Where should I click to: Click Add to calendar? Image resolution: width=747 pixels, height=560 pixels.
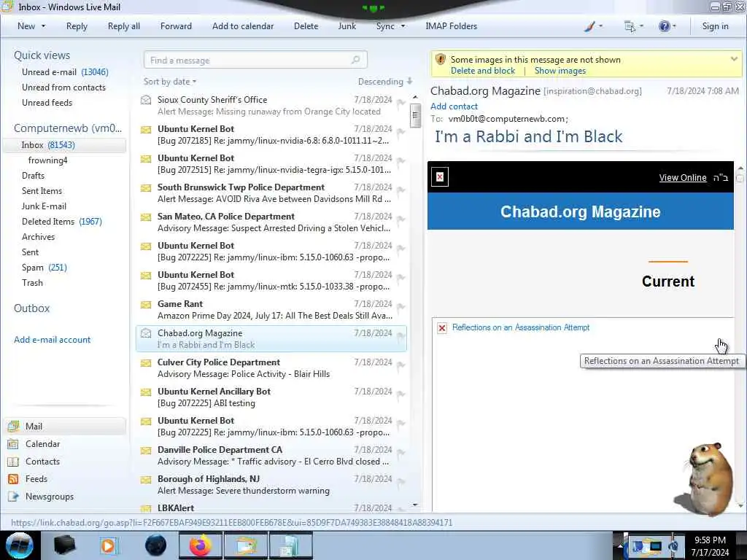(x=243, y=26)
